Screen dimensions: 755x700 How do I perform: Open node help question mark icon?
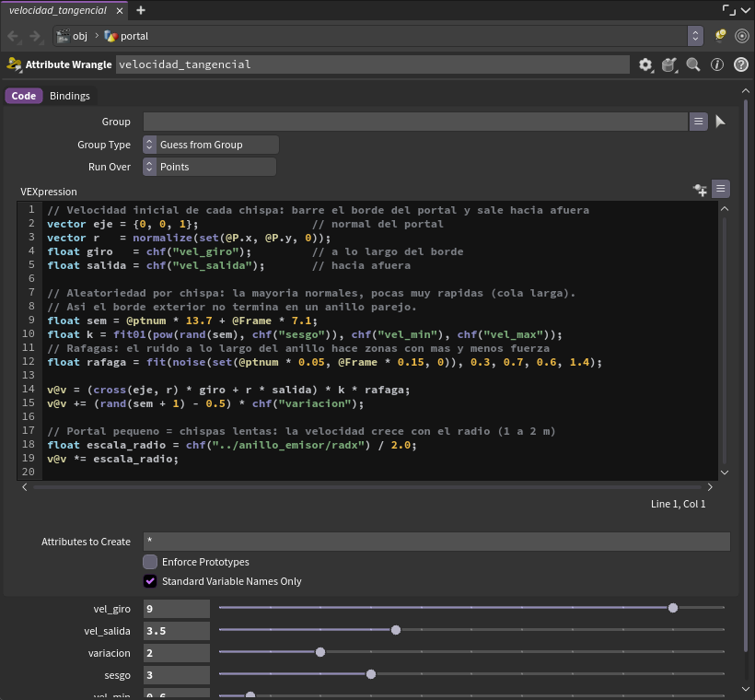[x=741, y=64]
